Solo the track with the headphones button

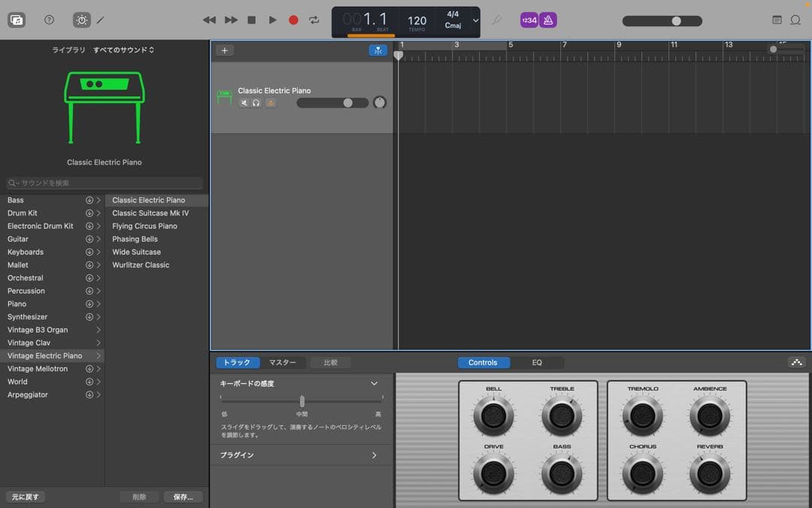256,103
